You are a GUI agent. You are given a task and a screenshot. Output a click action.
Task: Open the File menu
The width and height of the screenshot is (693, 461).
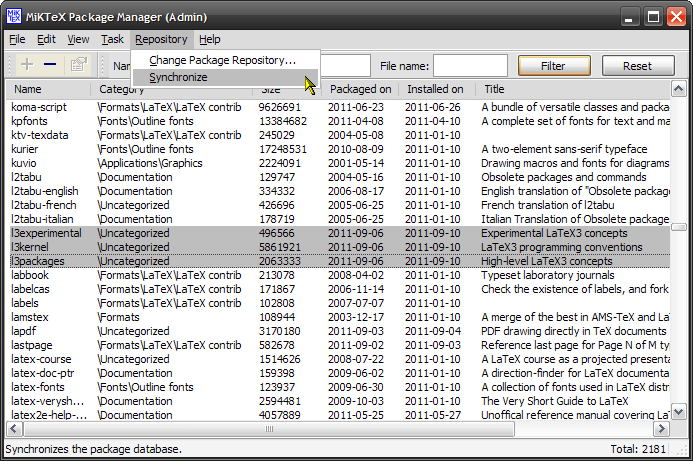tap(17, 39)
